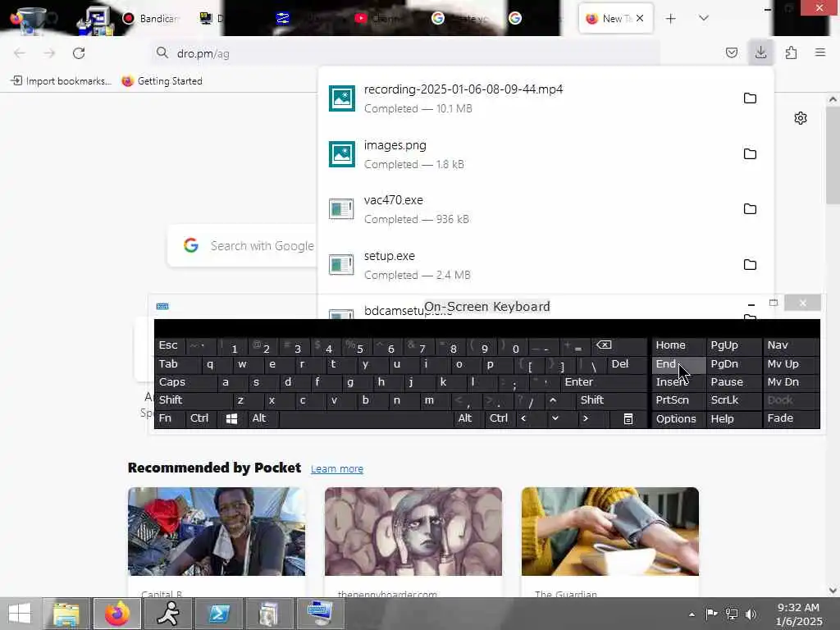Tap the Enter key on keyboard

point(603,382)
